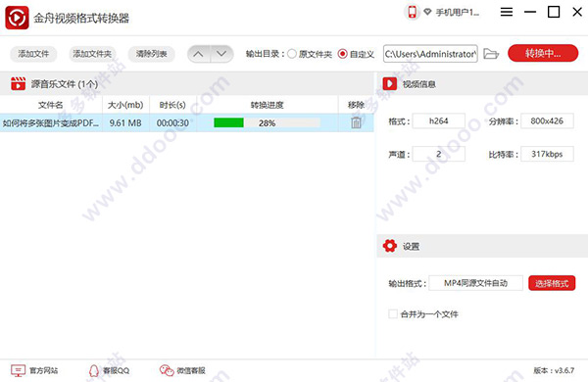Click 移除 column header
This screenshot has height=382, width=588.
tap(356, 105)
